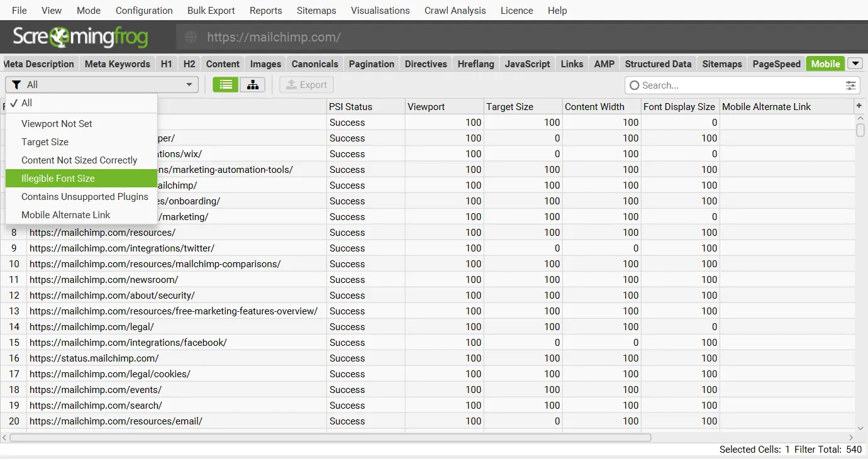Click the Search input field
The height and width of the screenshot is (459, 868).
739,86
